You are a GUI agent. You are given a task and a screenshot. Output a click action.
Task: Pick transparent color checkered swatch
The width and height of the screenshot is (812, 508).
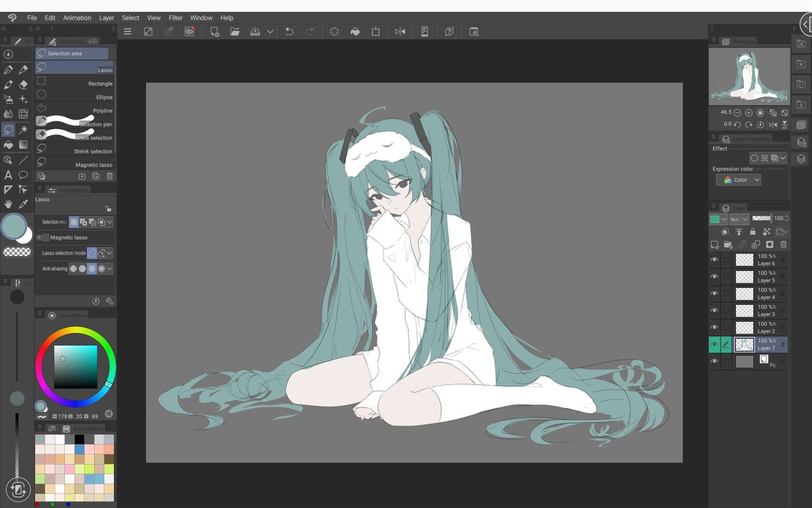(17, 252)
